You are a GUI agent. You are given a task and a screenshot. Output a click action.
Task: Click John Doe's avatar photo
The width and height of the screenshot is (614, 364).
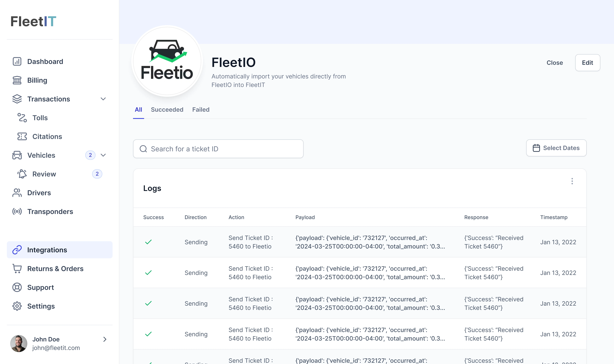click(19, 343)
